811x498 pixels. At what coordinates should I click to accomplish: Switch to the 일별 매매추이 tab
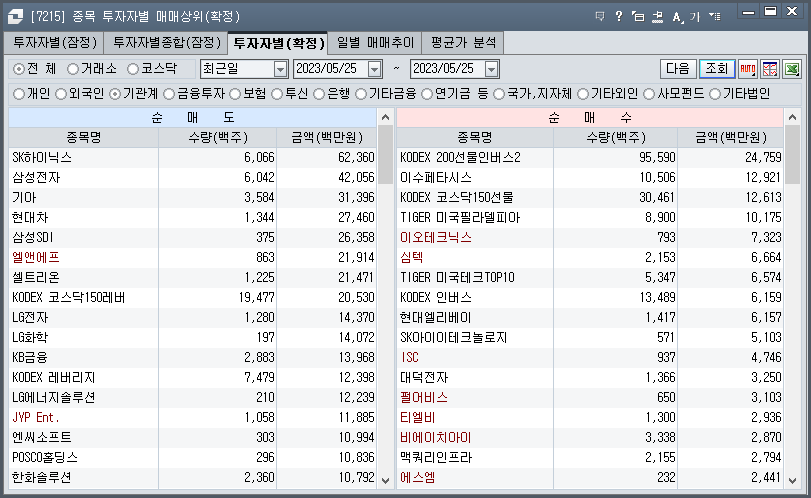pos(376,43)
